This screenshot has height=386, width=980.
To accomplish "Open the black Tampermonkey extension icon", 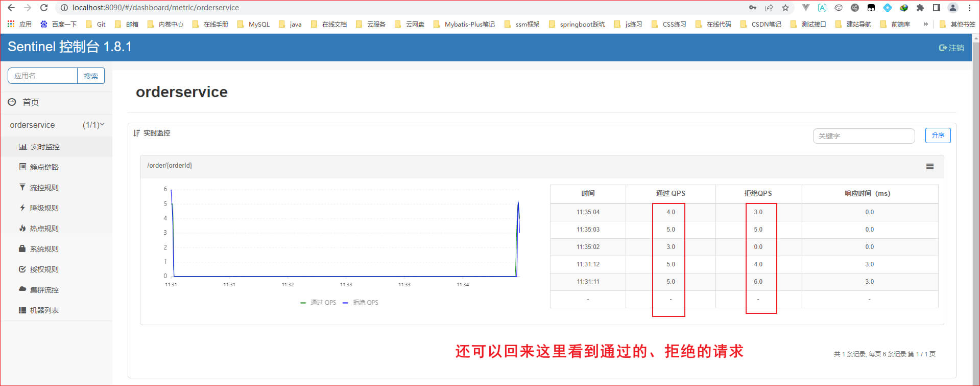I will point(871,8).
